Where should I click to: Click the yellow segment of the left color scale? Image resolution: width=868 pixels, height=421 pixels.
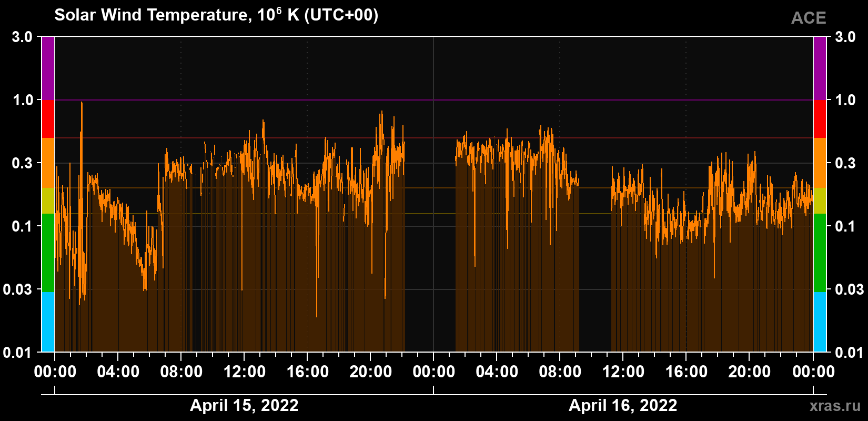[x=48, y=201]
